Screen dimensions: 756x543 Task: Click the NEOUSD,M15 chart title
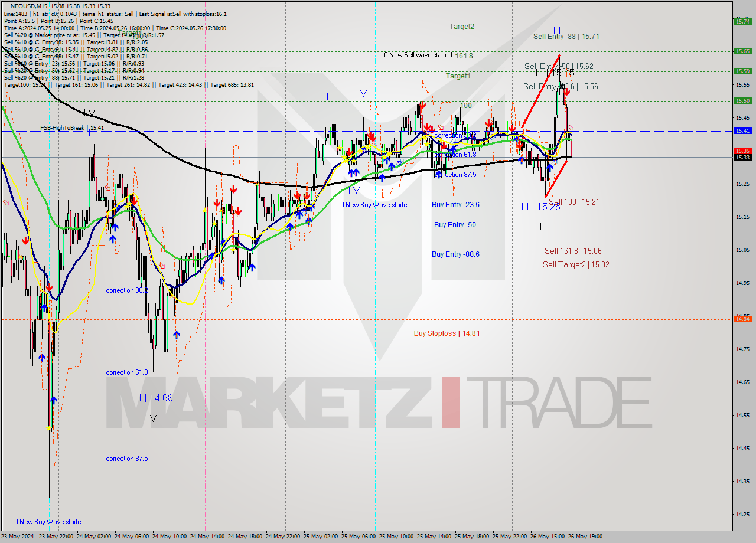(29, 6)
